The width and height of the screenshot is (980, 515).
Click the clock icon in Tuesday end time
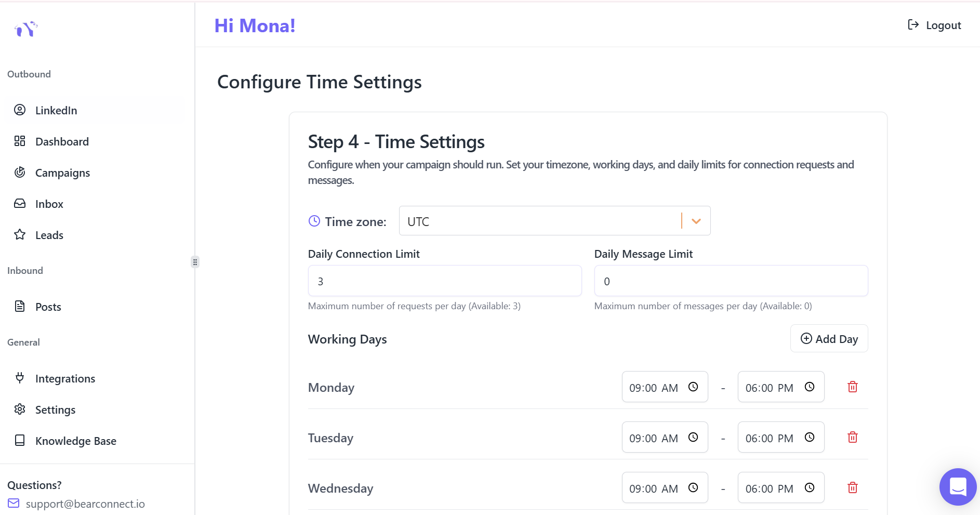point(809,437)
